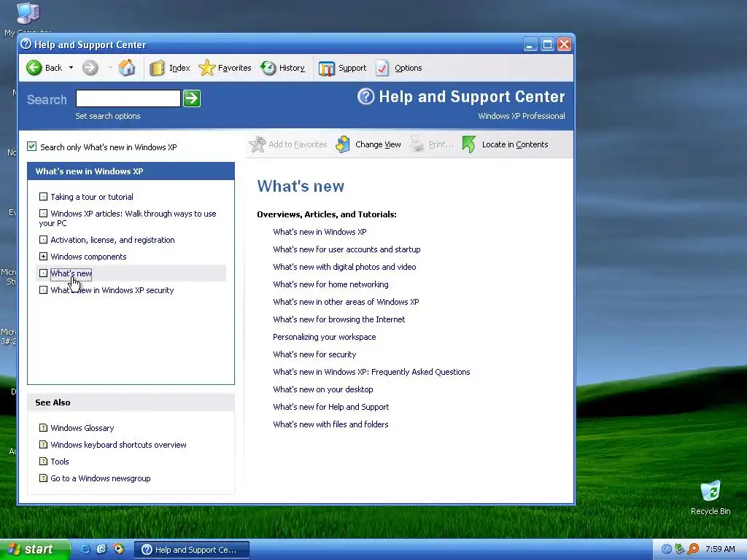This screenshot has height=560, width=747.
Task: Select Activation, license, and registration
Action: tap(112, 239)
